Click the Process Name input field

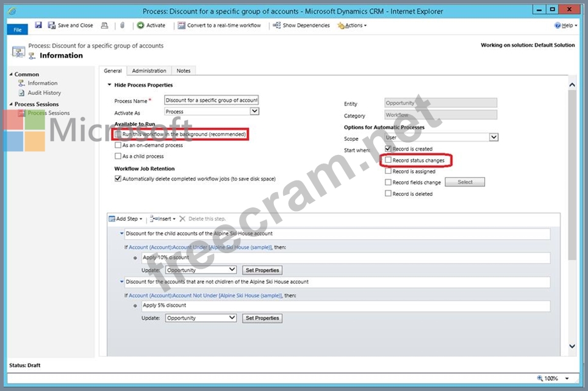212,100
